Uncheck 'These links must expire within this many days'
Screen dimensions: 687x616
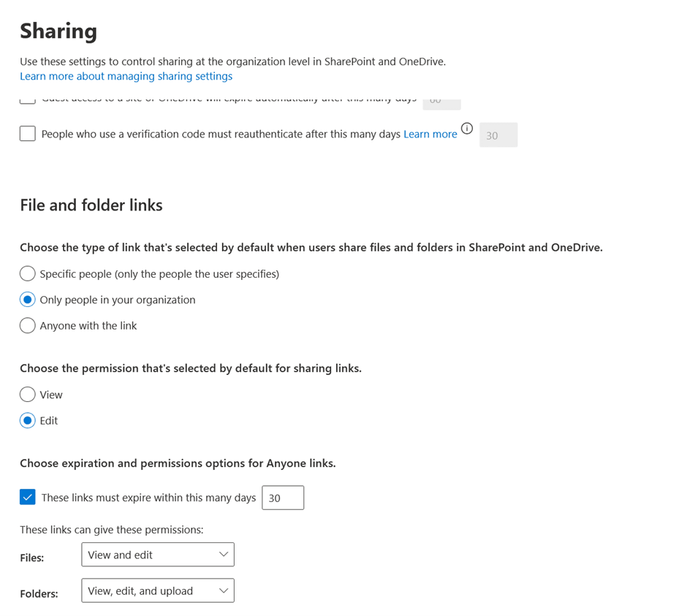pyautogui.click(x=28, y=497)
